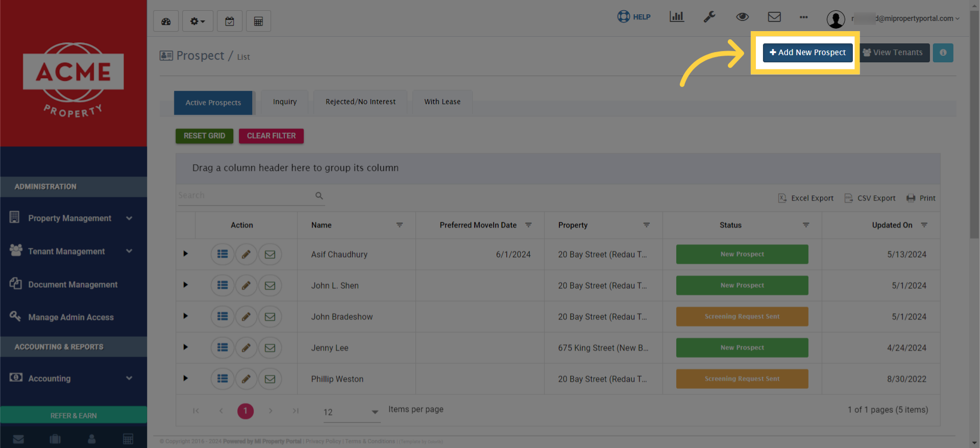This screenshot has height=448, width=980.
Task: Email Asif Chaudhury via the envelope icon
Action: 270,254
